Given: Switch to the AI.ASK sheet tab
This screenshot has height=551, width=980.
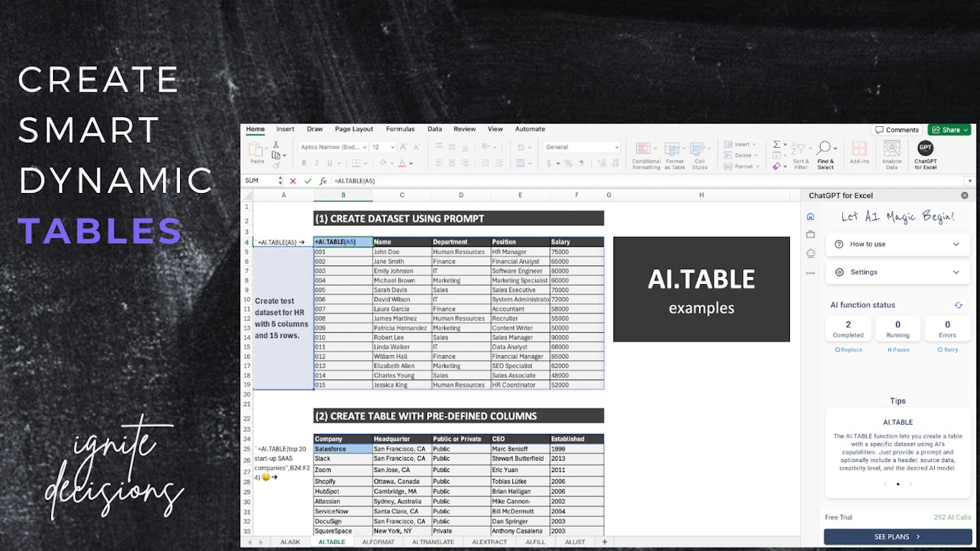Looking at the screenshot, I should 291,542.
